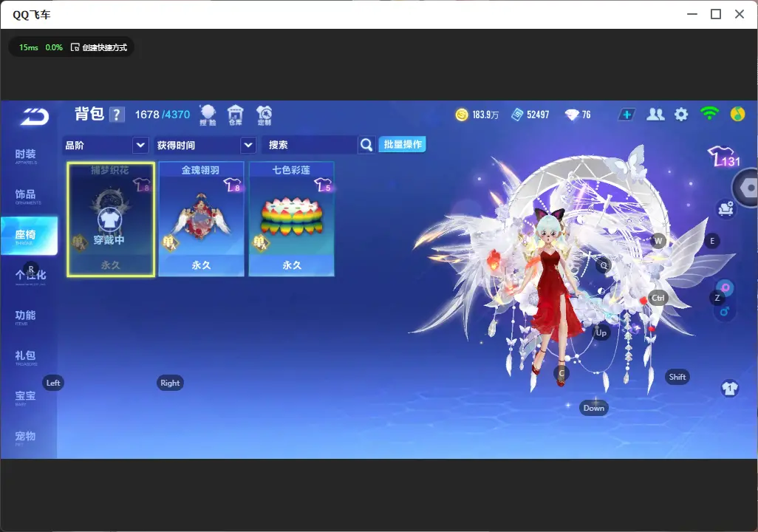Click the blue ticket currency icon
Image resolution: width=758 pixels, height=532 pixels.
[x=517, y=115]
